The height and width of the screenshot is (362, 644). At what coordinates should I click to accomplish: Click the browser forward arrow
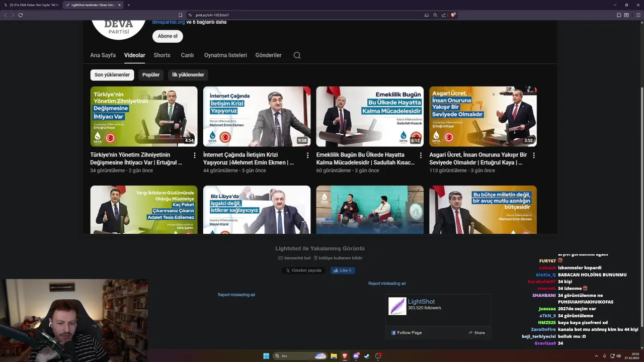coord(13,15)
